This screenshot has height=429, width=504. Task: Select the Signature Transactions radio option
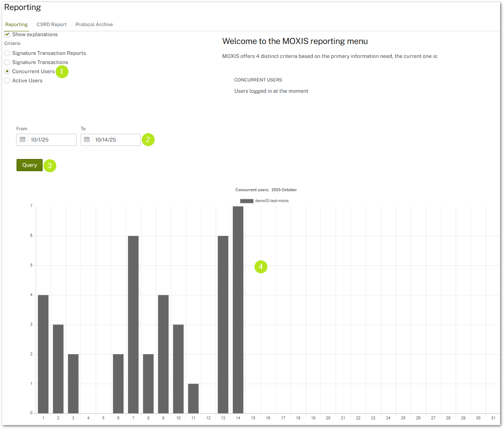7,62
